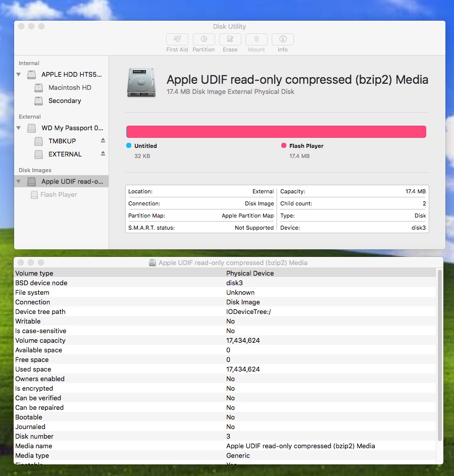Click the Untitled partition label

[x=146, y=146]
